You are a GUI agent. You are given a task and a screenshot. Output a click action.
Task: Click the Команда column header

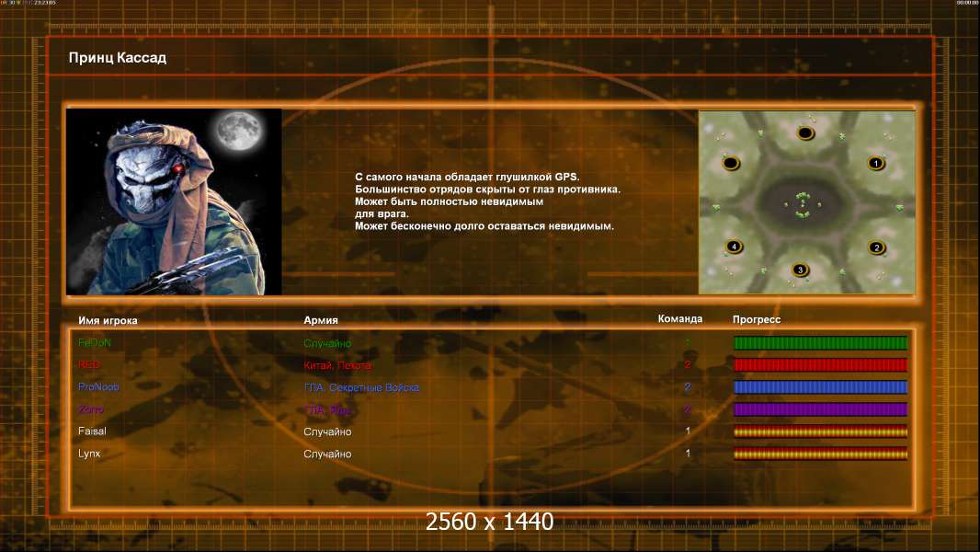tap(680, 319)
